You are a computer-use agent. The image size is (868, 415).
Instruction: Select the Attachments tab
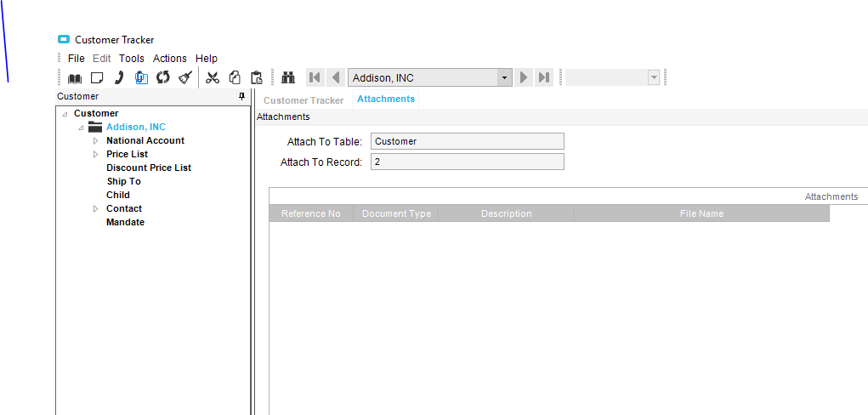point(386,99)
